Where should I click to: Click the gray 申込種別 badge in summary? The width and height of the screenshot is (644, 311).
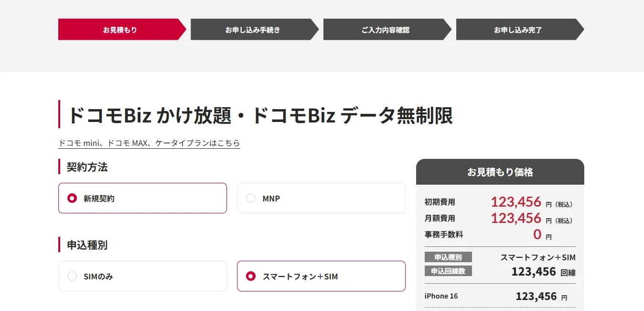coord(448,257)
